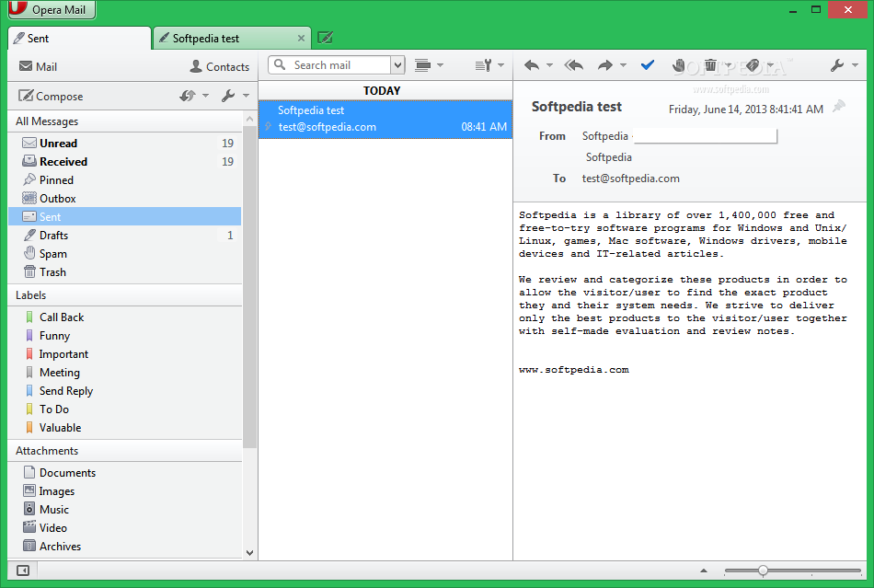
Task: Select the Call Back label
Action: (125, 317)
